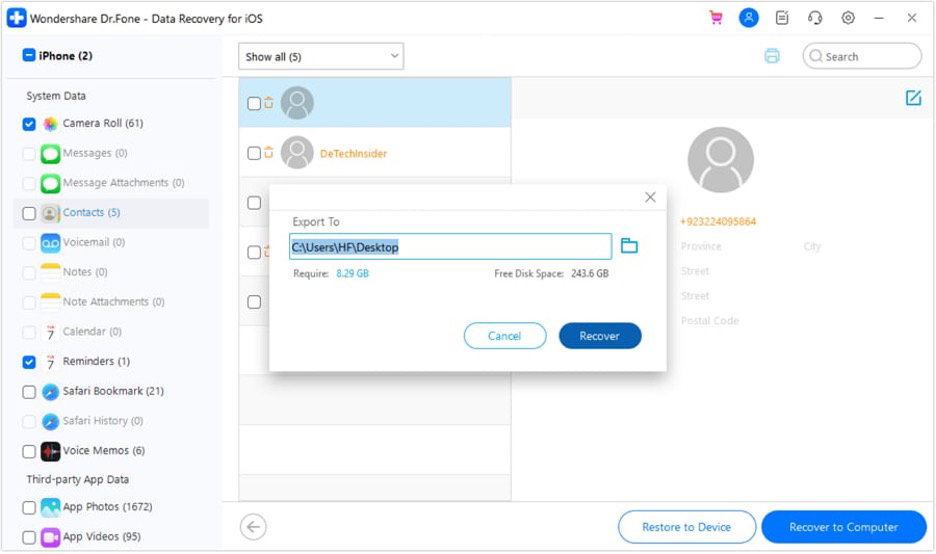Viewport: 936px width, 554px height.
Task: Select App Photos (1672) label
Action: point(107,507)
